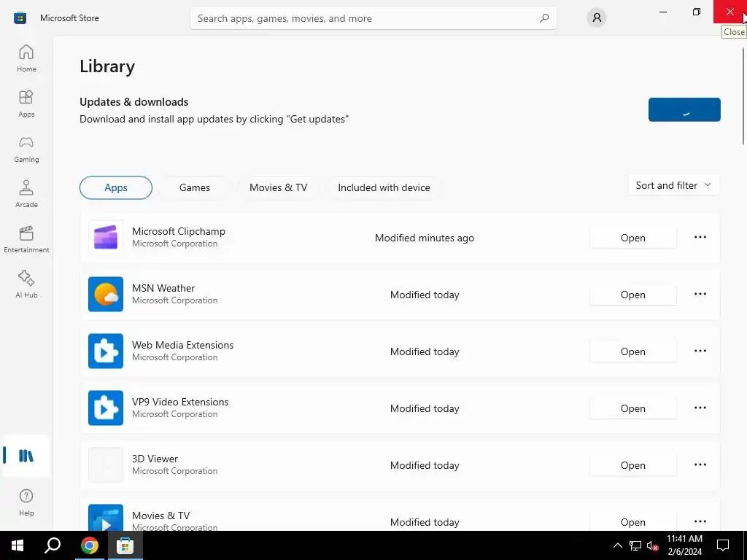Image resolution: width=747 pixels, height=560 pixels.
Task: Click the Movies & TV app icon
Action: (x=106, y=518)
